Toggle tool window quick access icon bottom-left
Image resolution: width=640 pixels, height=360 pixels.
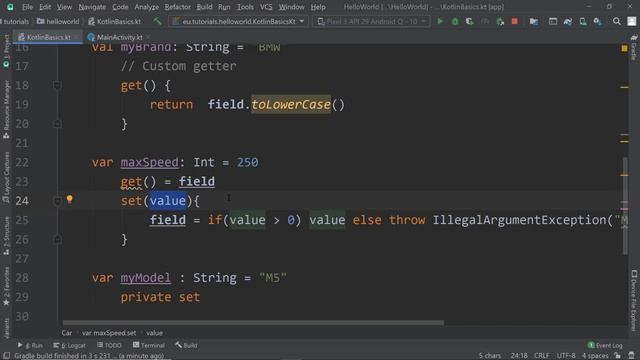click(x=6, y=356)
